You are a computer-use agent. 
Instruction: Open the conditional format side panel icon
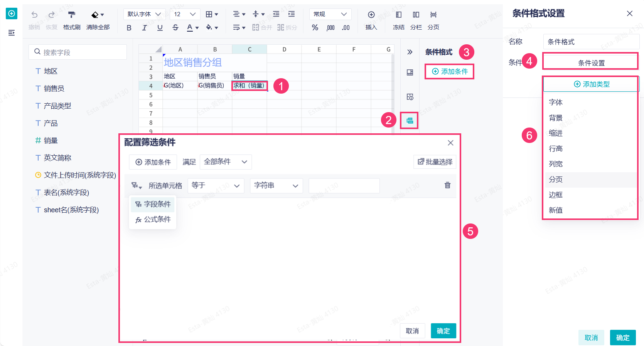(x=410, y=121)
